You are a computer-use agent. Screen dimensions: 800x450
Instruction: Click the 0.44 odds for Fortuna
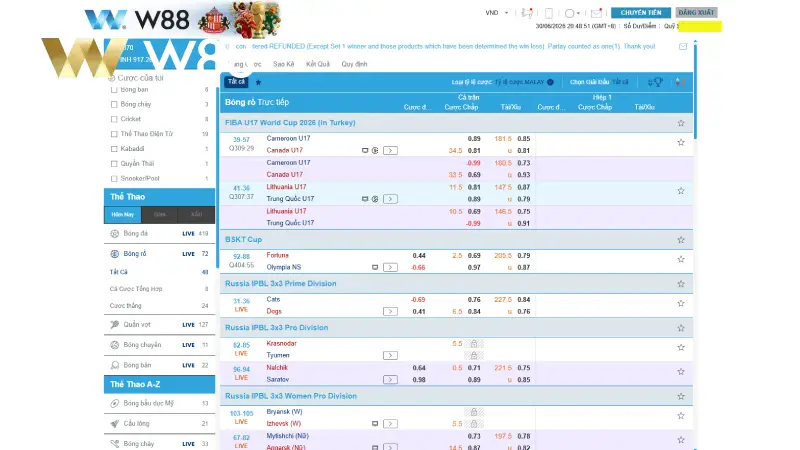point(419,256)
